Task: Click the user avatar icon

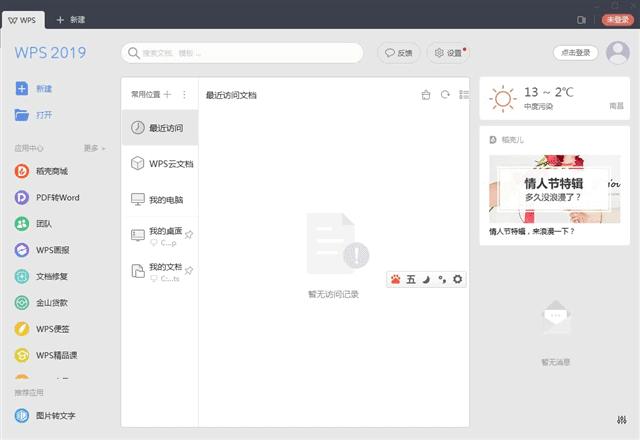Action: tap(618, 53)
